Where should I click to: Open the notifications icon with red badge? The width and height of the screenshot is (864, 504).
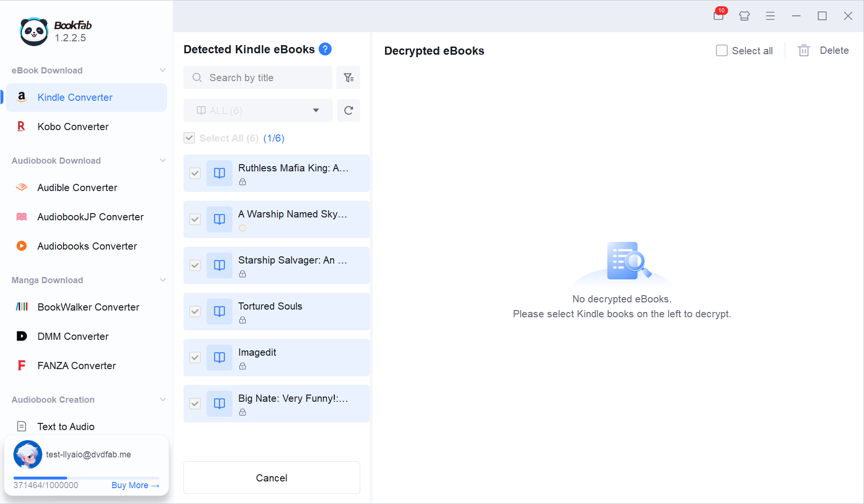718,16
